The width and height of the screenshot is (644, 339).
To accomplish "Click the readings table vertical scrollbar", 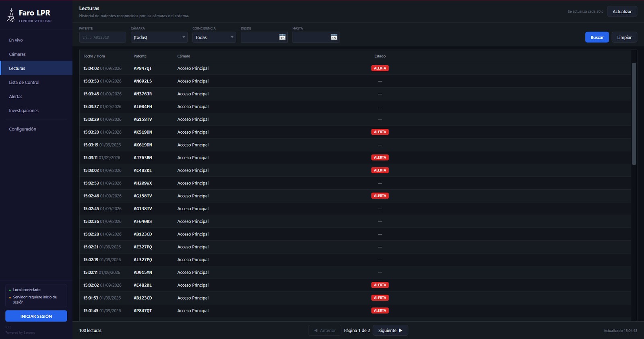I will tap(634, 114).
